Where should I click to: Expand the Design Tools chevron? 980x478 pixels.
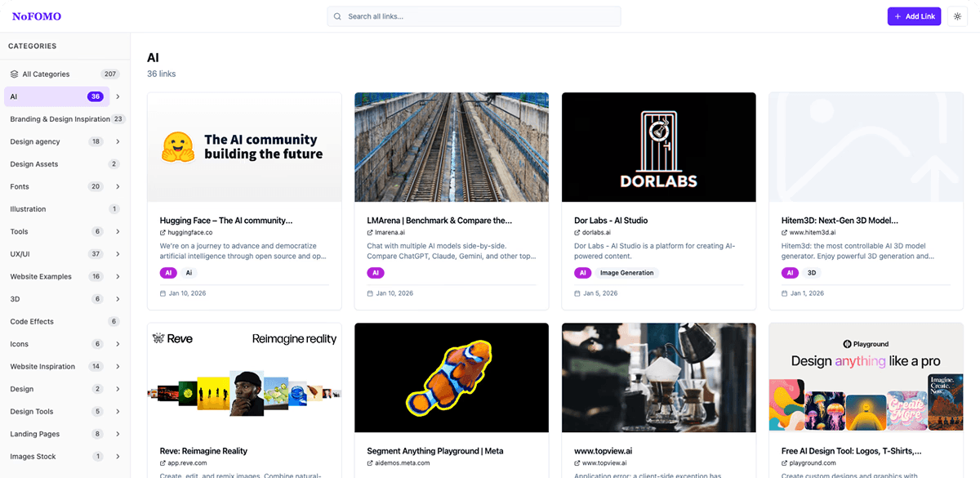tap(118, 411)
